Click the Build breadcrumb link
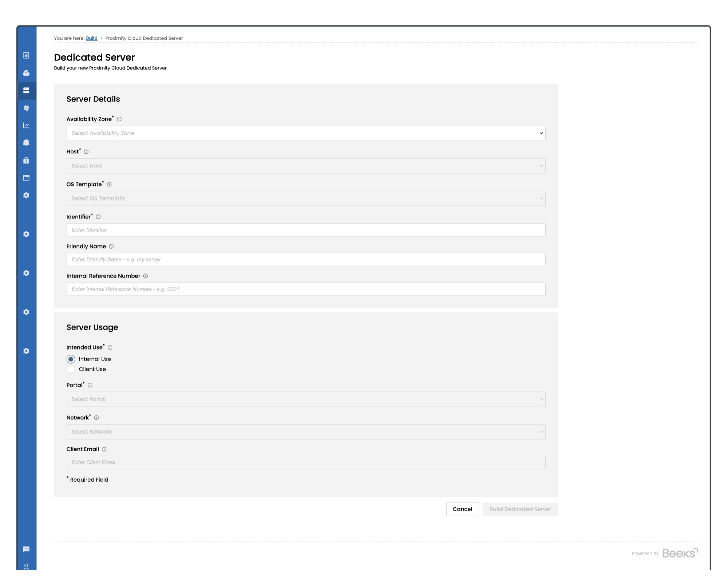Image resolution: width=728 pixels, height=583 pixels. tap(92, 38)
